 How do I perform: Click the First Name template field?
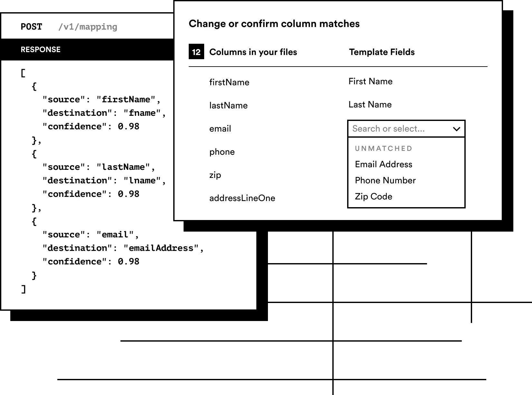(x=370, y=81)
